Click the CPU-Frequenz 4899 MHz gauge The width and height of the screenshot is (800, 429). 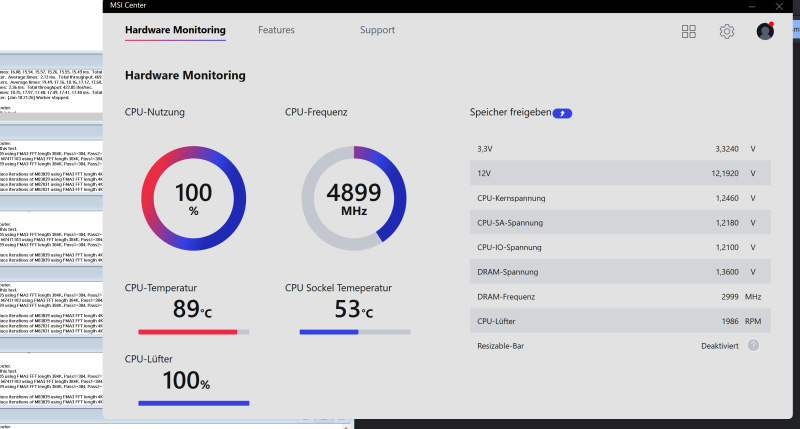354,198
